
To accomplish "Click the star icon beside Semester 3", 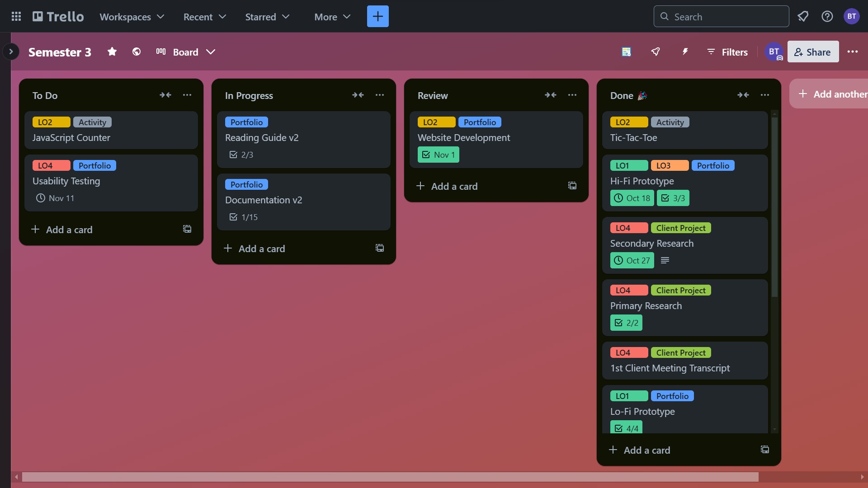I will point(112,52).
